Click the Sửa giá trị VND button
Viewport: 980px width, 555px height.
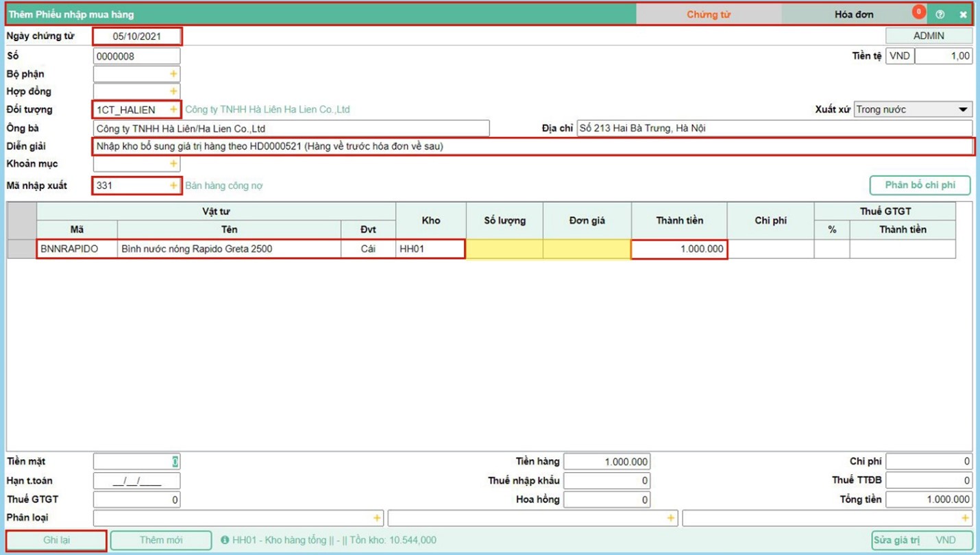pyautogui.click(x=922, y=541)
